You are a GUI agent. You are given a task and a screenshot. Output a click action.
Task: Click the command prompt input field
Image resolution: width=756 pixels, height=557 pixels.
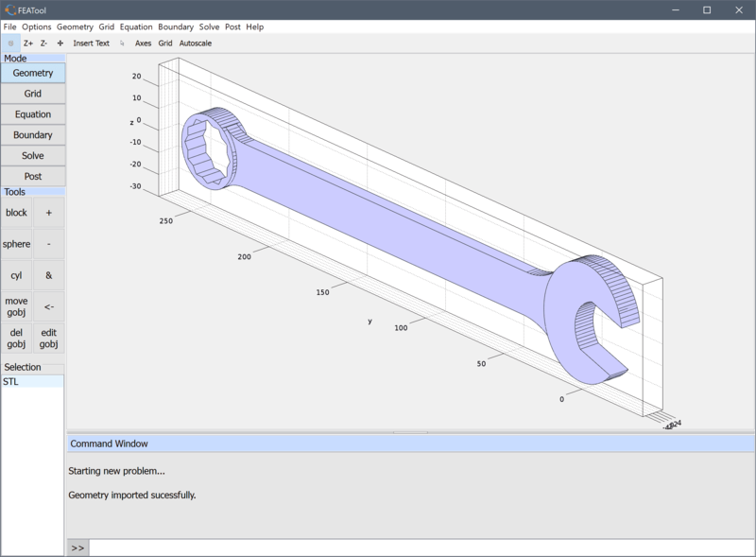421,548
